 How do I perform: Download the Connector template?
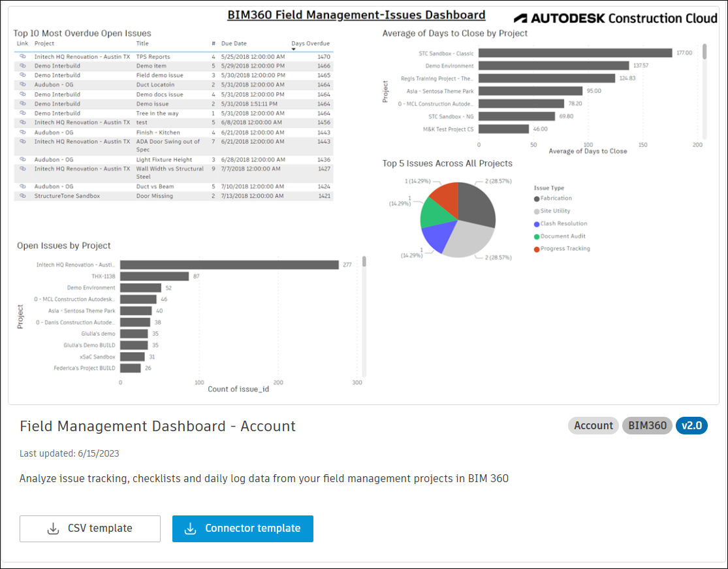pyautogui.click(x=243, y=528)
